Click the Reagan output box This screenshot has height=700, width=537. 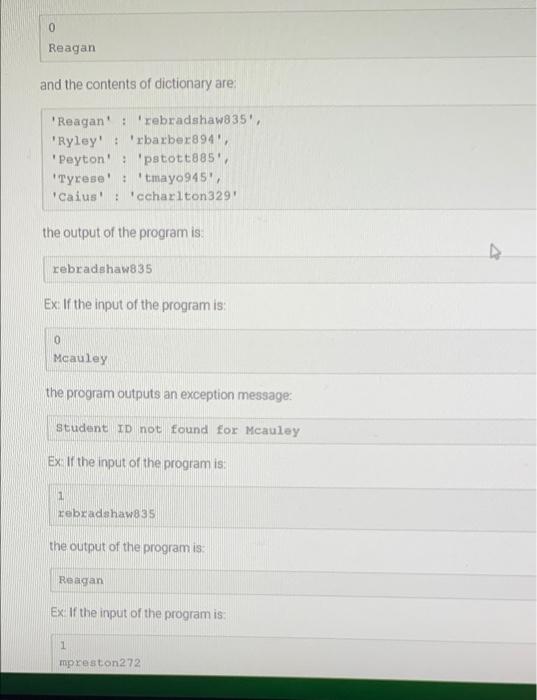click(294, 582)
